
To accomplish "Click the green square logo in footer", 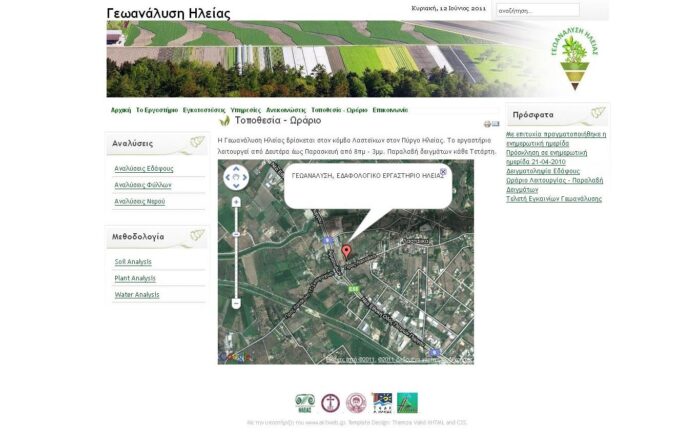I will pos(407,403).
